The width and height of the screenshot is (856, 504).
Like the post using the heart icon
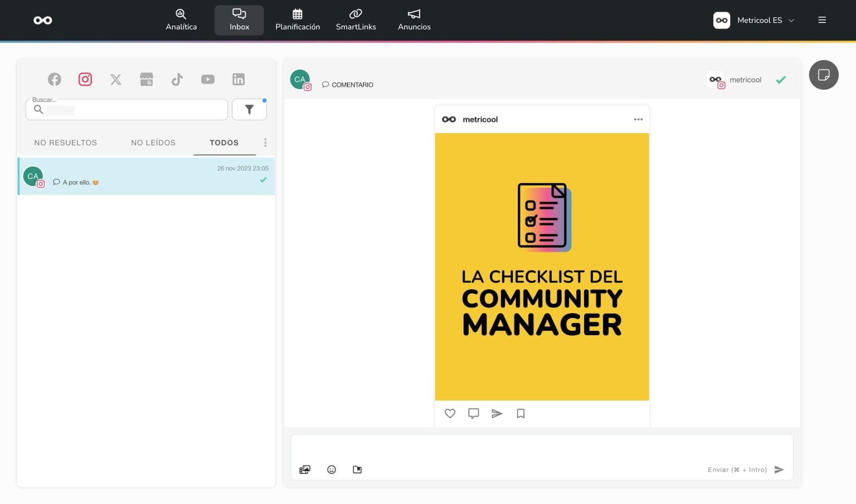[450, 413]
